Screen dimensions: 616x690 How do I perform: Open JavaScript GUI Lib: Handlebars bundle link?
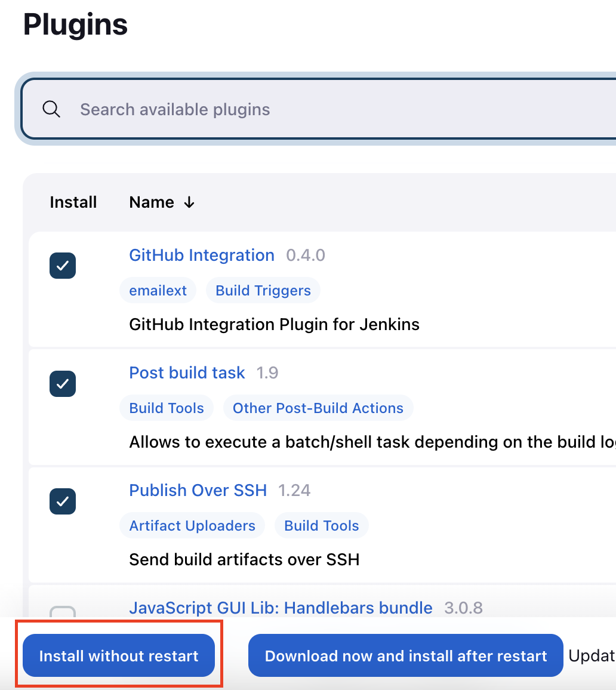281,608
